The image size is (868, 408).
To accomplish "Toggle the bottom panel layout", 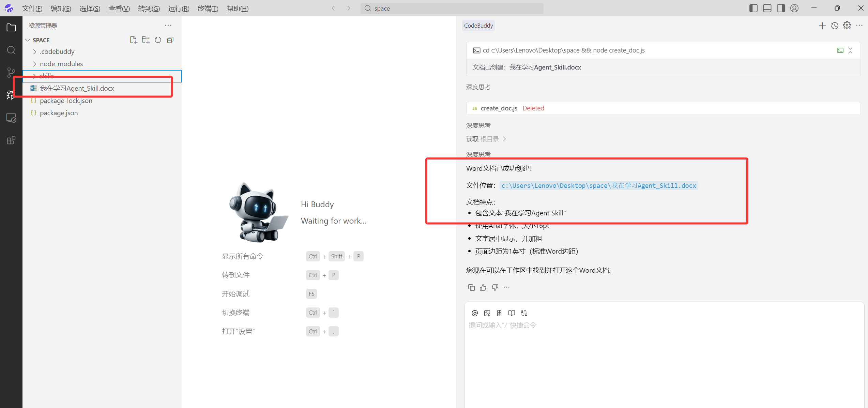I will click(767, 8).
